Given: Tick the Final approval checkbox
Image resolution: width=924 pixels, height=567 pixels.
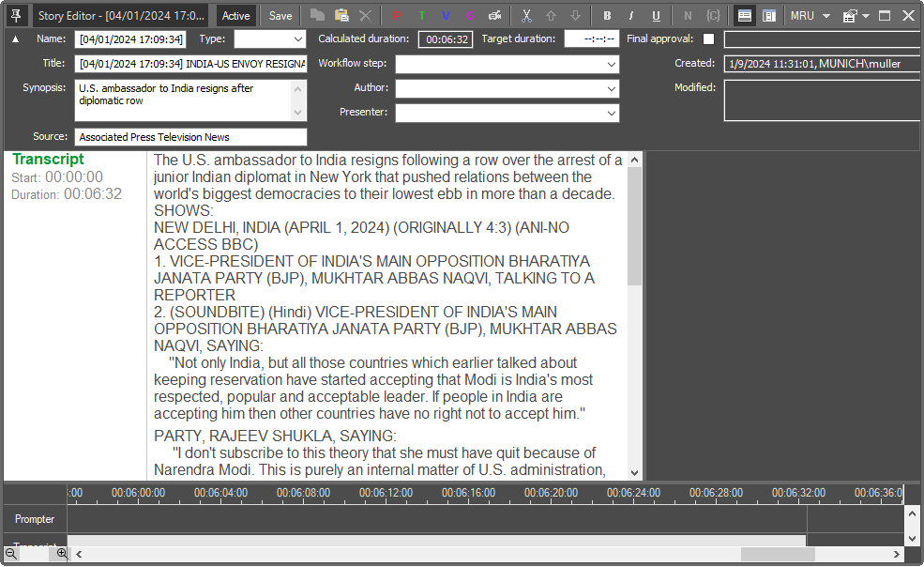Looking at the screenshot, I should pos(708,39).
